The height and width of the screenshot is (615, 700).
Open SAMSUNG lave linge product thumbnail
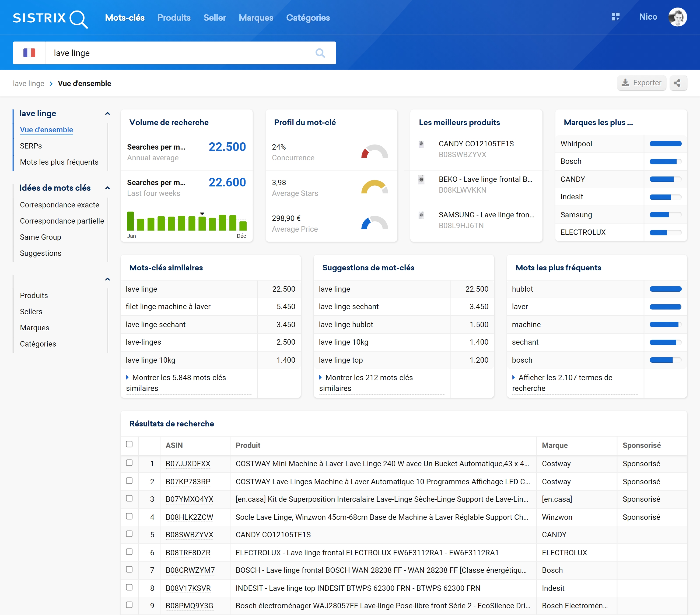coord(421,215)
